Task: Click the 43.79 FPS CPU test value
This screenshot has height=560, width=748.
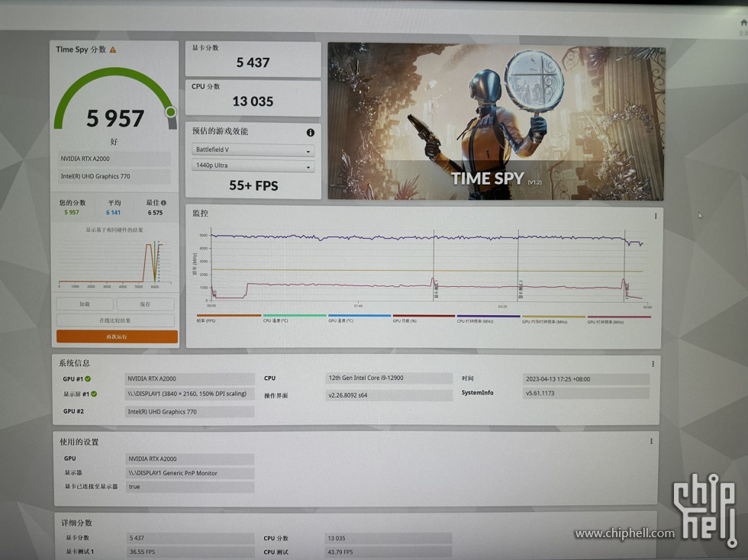Action: point(389,552)
